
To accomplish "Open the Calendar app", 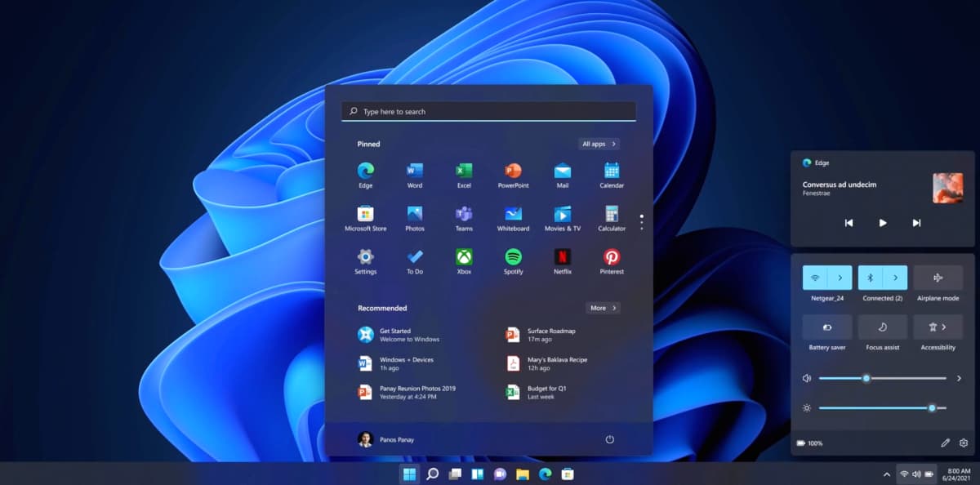I will [x=612, y=175].
